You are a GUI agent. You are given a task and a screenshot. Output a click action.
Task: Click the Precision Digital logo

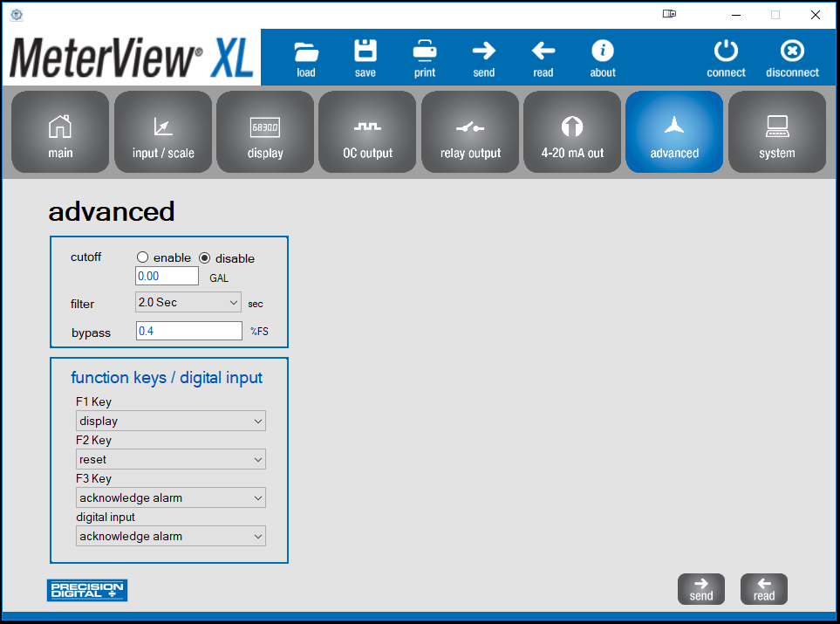coord(86,590)
